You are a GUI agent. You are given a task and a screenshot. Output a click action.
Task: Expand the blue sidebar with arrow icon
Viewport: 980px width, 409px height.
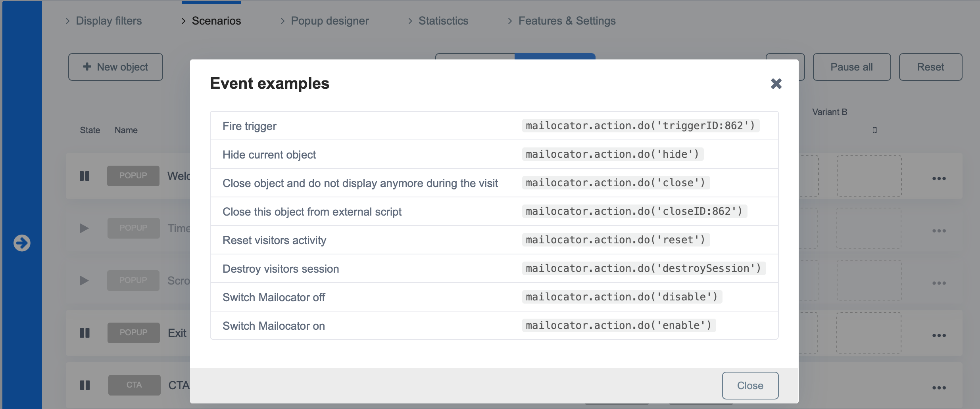pos(22,243)
